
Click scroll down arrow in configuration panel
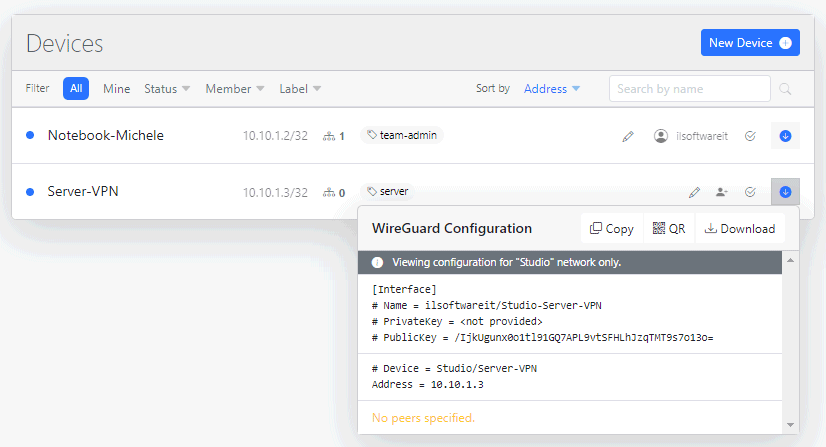point(790,425)
